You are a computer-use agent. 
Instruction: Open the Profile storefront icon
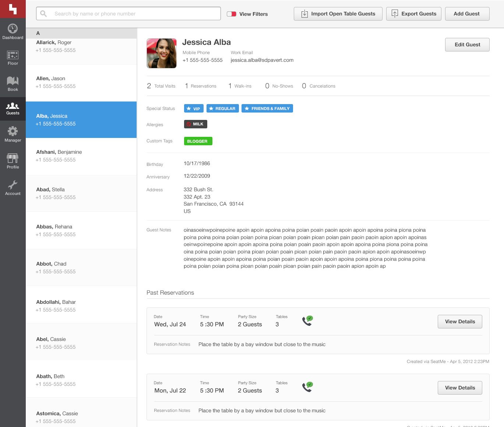pos(13,159)
